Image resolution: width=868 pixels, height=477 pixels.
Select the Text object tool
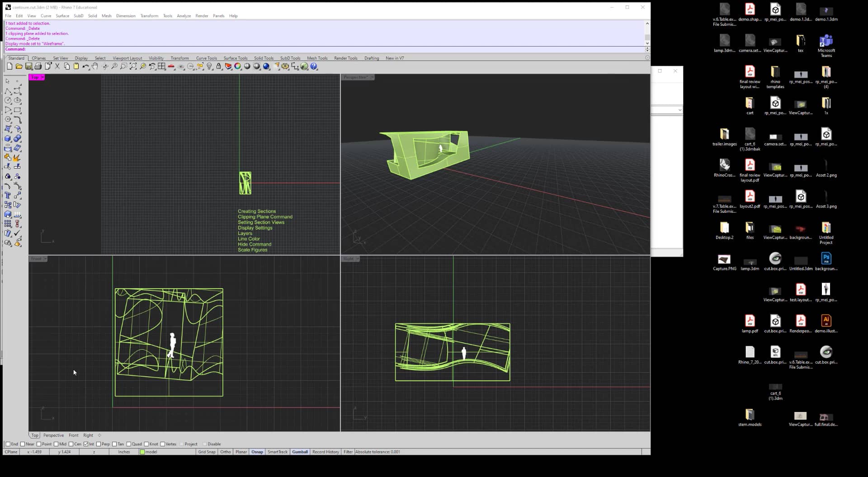pos(8,195)
